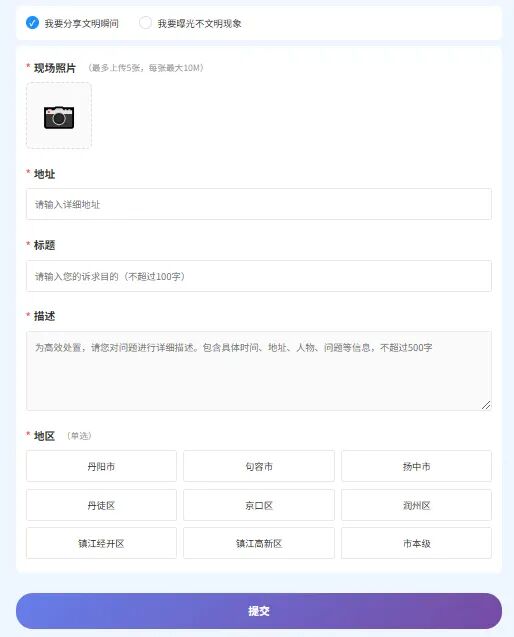Image resolution: width=514 pixels, height=637 pixels.
Task: Choose 扬中市 as the region
Action: [416, 466]
